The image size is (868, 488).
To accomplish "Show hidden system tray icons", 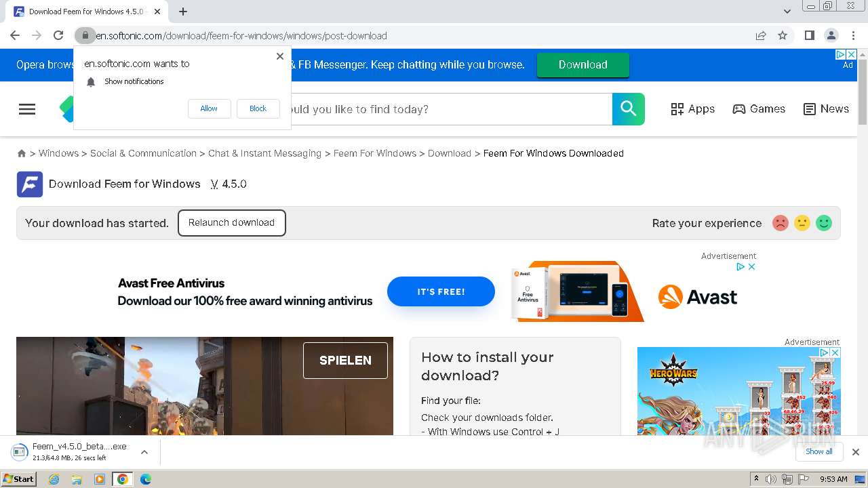I will tap(756, 479).
